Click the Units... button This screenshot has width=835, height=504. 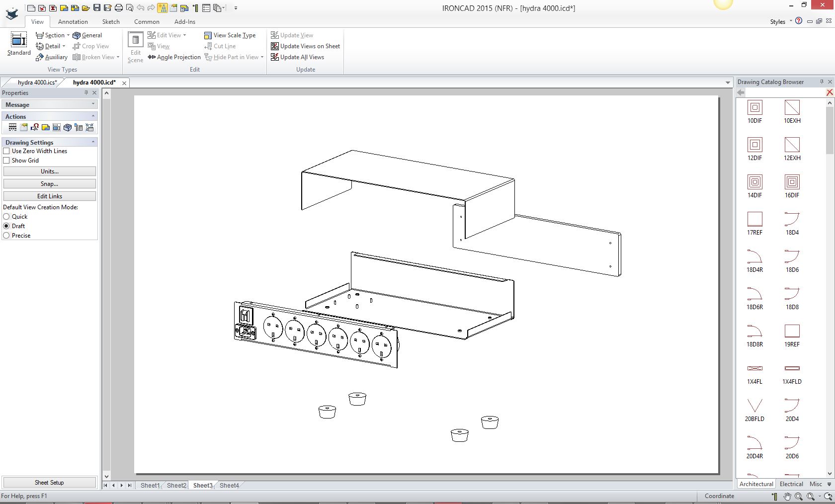49,171
